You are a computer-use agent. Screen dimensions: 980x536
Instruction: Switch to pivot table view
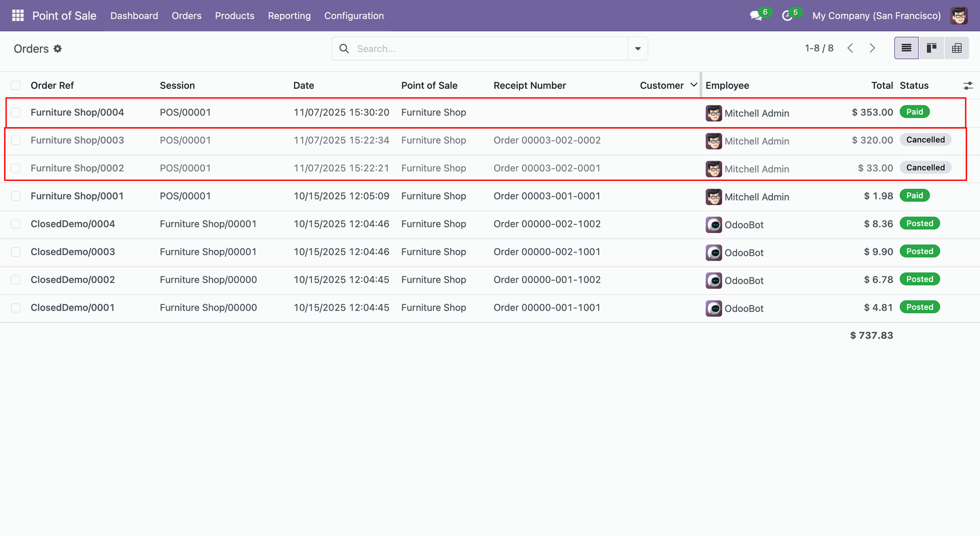coord(957,48)
